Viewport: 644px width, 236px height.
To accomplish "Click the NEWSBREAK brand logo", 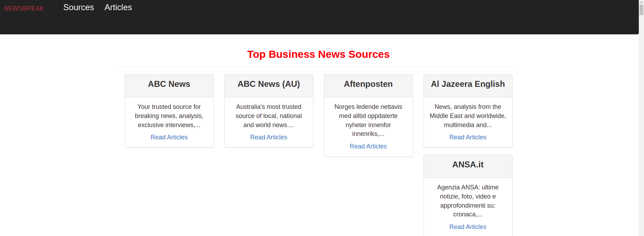I will click(x=24, y=8).
